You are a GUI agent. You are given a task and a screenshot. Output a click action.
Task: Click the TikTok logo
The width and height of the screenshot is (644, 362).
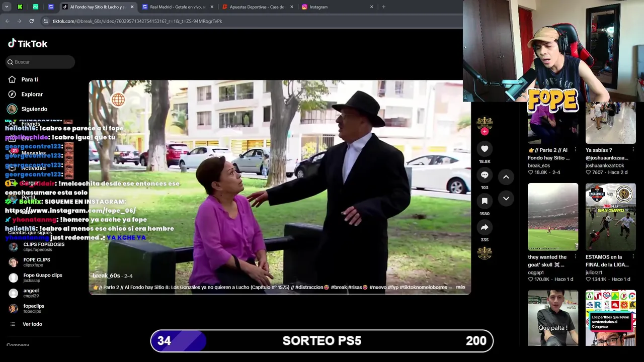tap(28, 44)
